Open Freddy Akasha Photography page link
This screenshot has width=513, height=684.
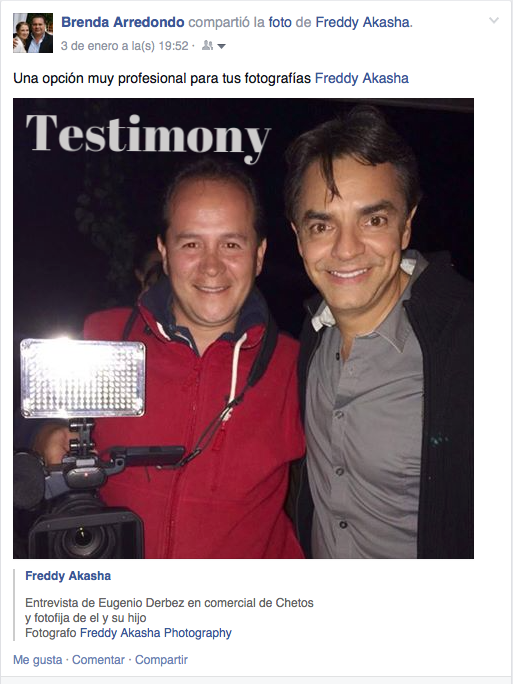coord(156,633)
